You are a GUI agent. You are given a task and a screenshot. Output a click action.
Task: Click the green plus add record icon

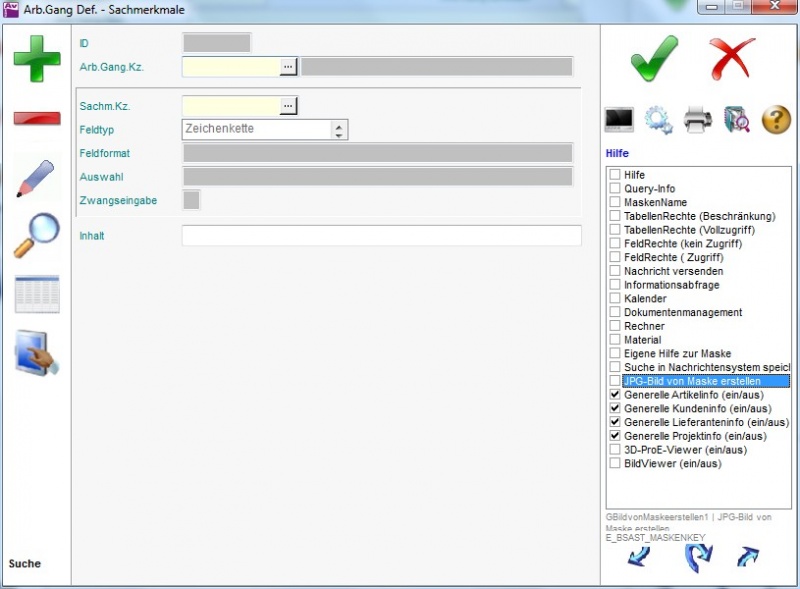36,58
